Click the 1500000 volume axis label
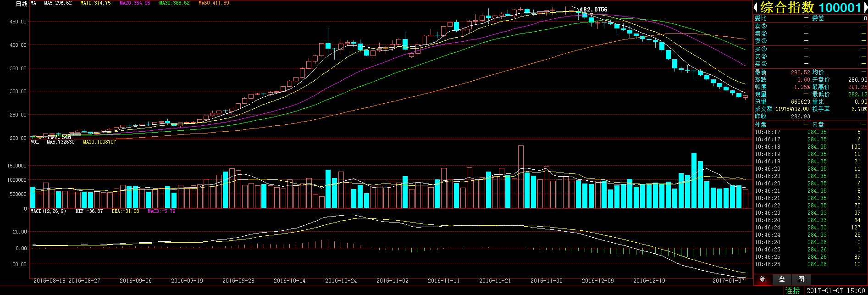868x295 pixels. pyautogui.click(x=17, y=166)
